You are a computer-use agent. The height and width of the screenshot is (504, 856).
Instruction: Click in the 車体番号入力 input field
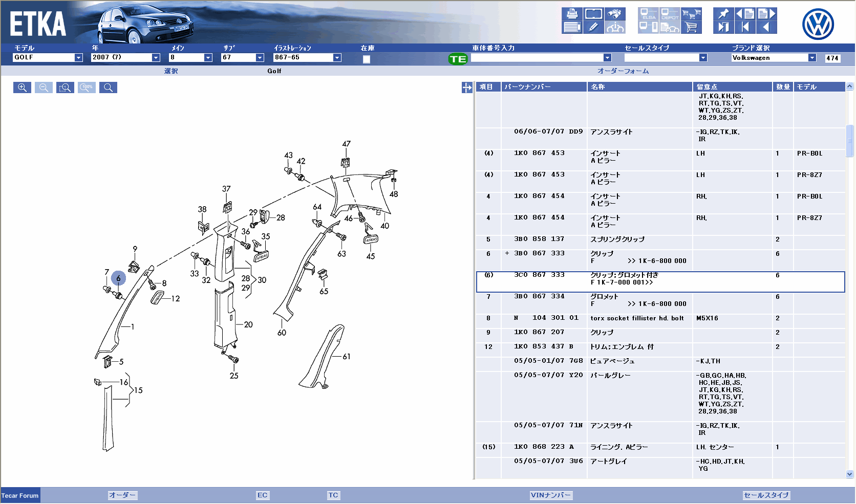coord(537,58)
